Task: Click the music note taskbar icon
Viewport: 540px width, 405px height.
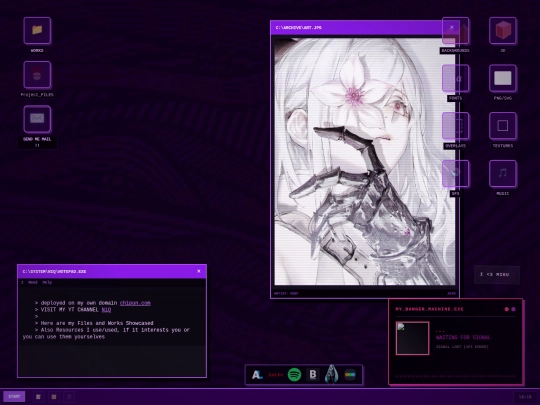Action: pos(69,397)
